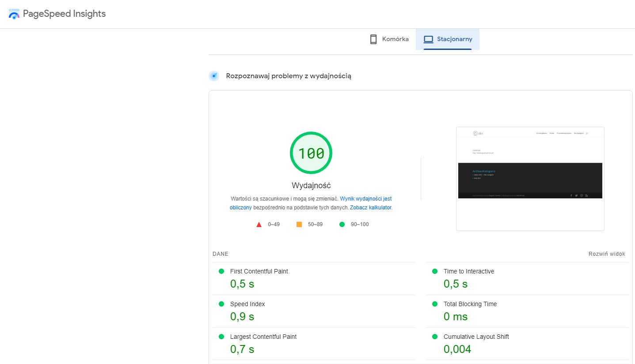Click the First Contentful Paint metric label
635x364 pixels.
click(x=259, y=271)
